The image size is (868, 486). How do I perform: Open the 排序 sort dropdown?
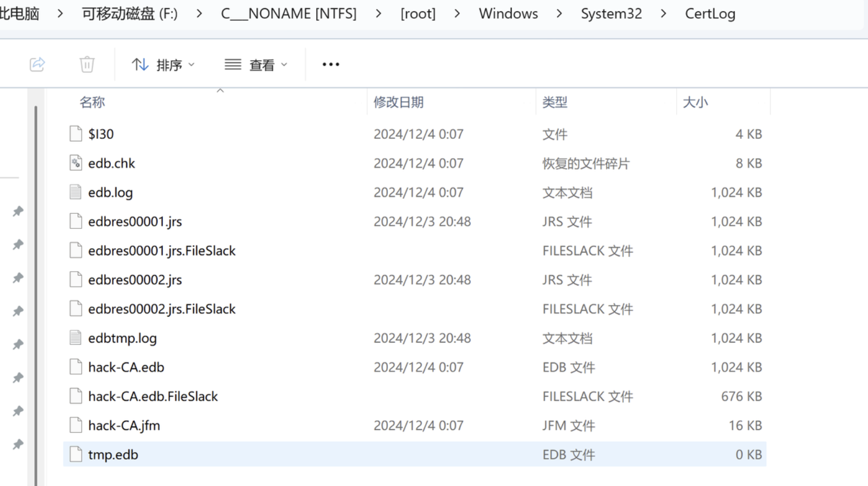163,65
